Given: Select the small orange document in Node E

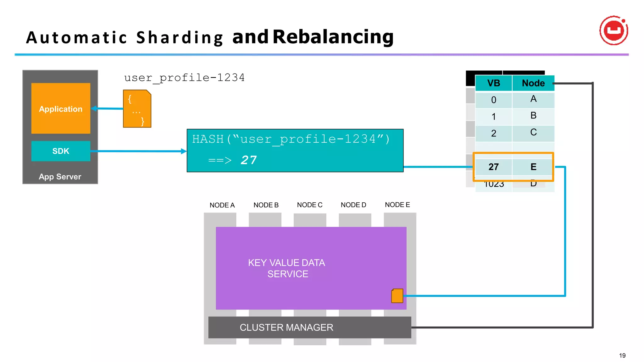Looking at the screenshot, I should [397, 296].
